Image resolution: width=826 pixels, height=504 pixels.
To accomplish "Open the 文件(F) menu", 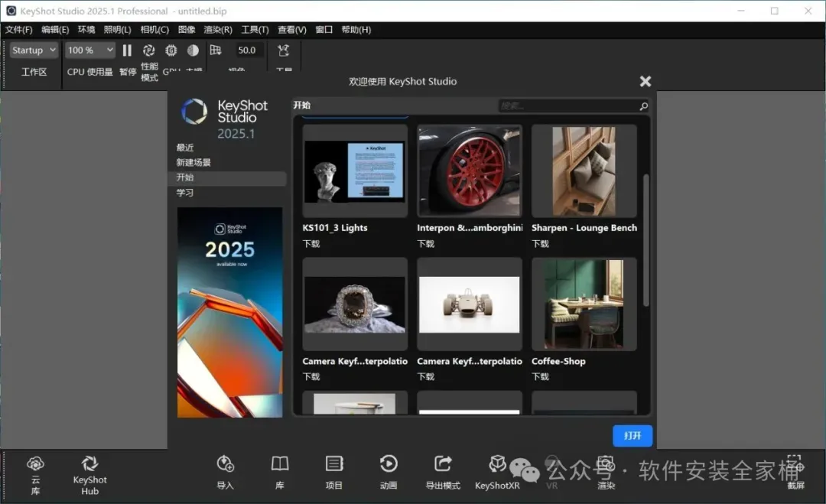I will click(x=19, y=30).
